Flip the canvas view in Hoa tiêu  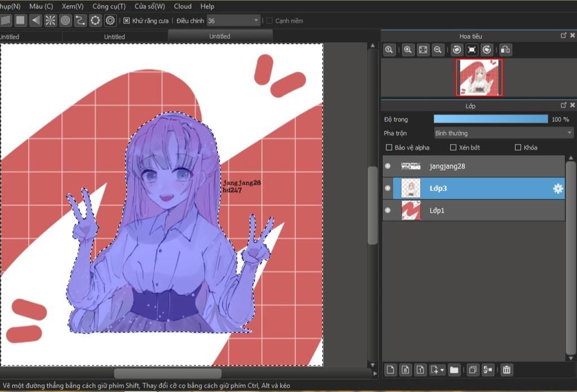[505, 50]
